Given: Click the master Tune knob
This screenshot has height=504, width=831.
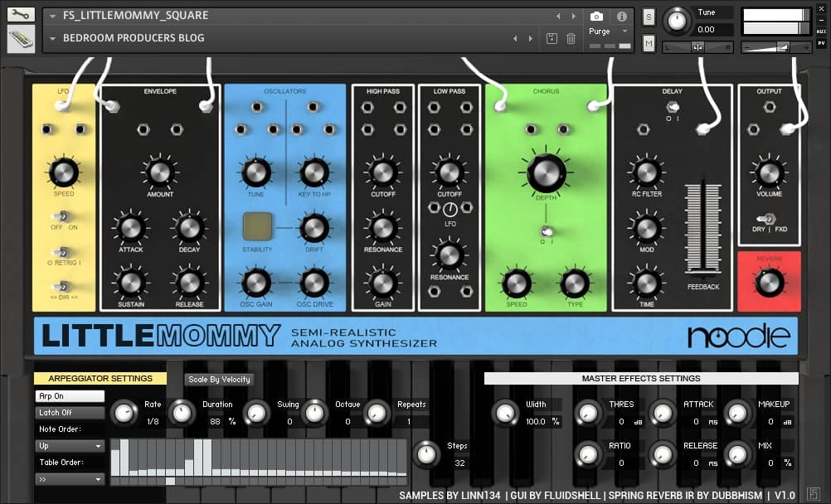Looking at the screenshot, I should point(676,21).
